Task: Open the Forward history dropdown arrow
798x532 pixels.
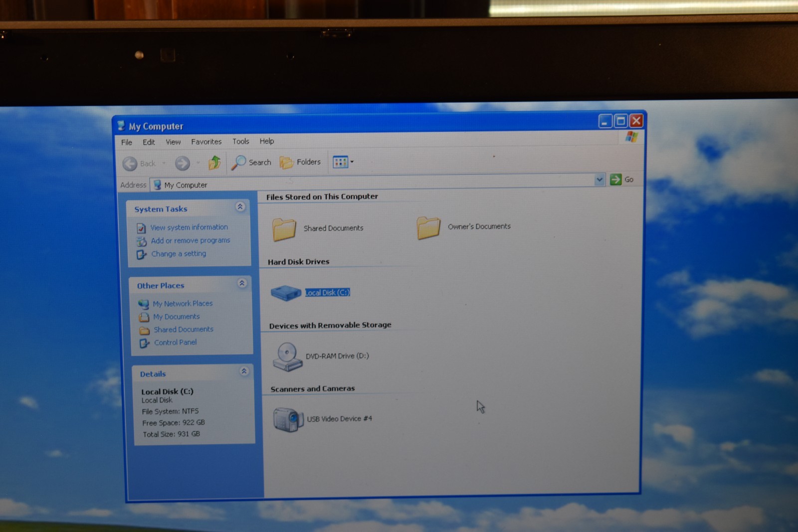Action: [x=198, y=163]
